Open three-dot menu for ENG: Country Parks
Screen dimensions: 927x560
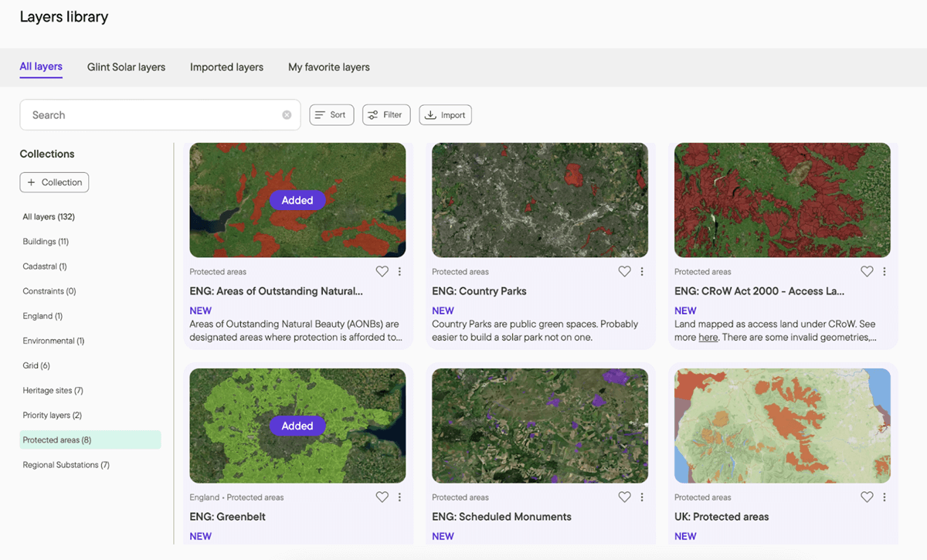pos(642,272)
